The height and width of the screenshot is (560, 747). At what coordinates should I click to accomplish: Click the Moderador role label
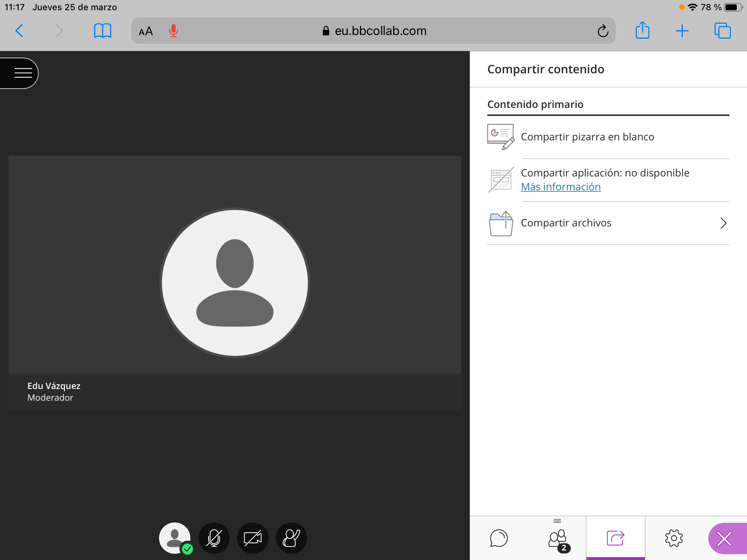(50, 398)
